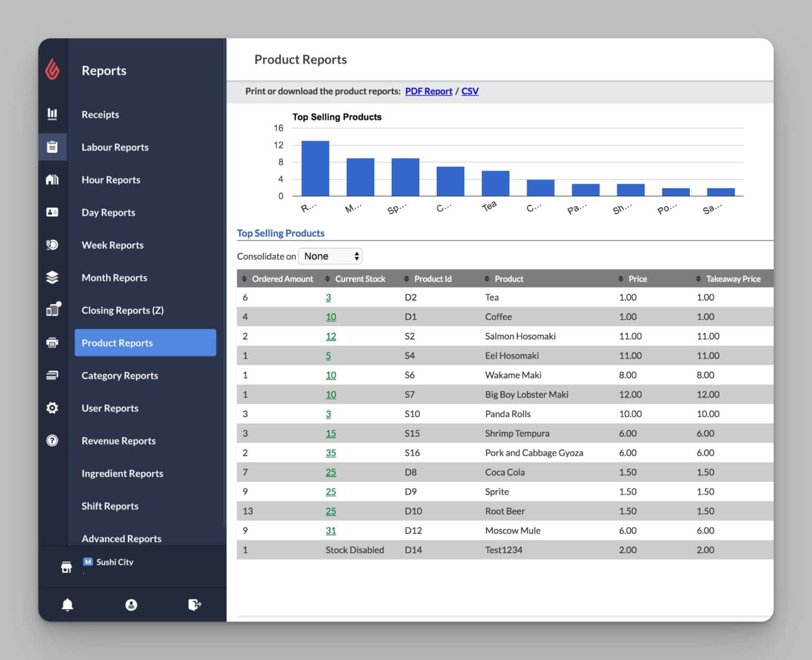Open the settings gear in sidebar
The image size is (812, 660).
[52, 408]
